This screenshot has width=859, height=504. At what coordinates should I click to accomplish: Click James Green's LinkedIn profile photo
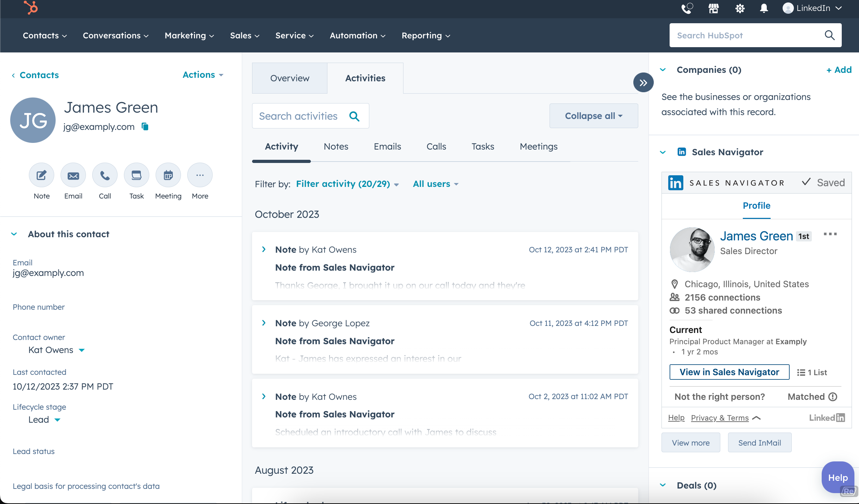coord(692,250)
